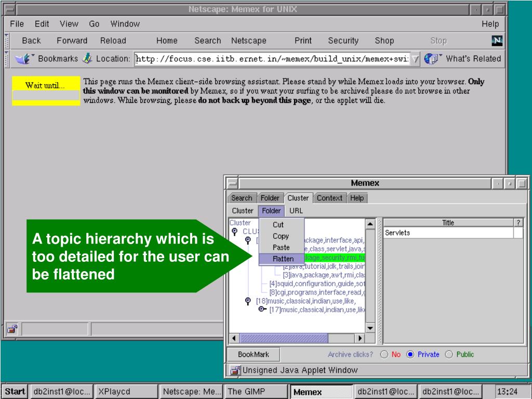The height and width of the screenshot is (399, 532).
Task: Switch to the Cluster tab in Memex
Action: click(298, 198)
